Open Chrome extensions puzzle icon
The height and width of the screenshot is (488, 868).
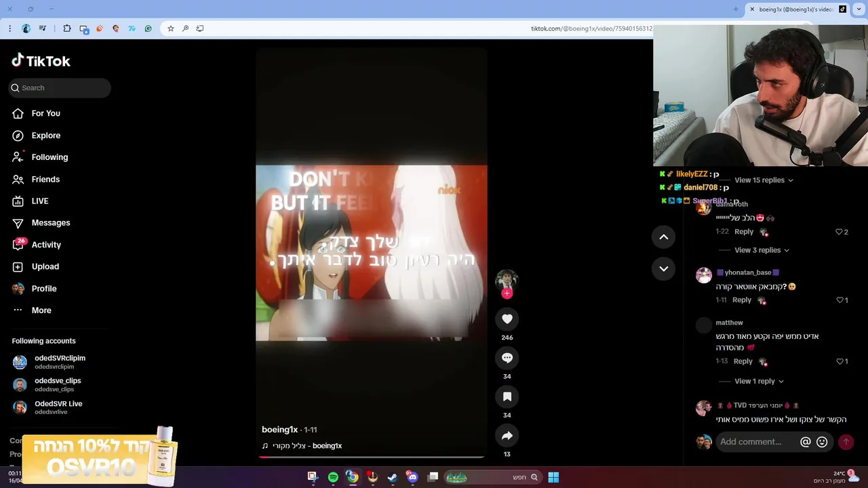click(x=66, y=28)
